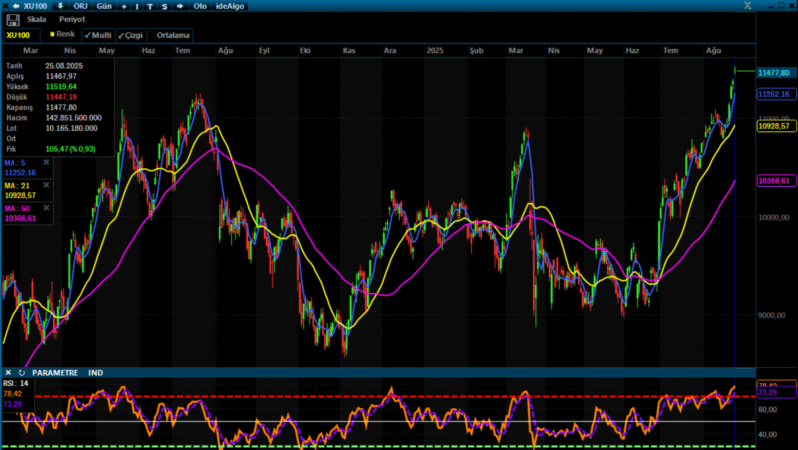
Task: Open the Oto dropdown in title bar
Action: [x=200, y=6]
